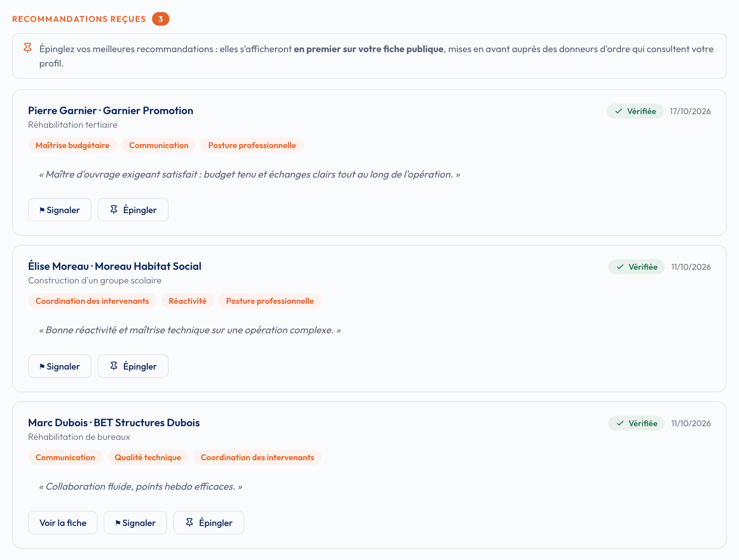Click the date 11/10/2026 on Marc Dubois's card
Viewport: 739px width, 560px height.
tap(691, 423)
